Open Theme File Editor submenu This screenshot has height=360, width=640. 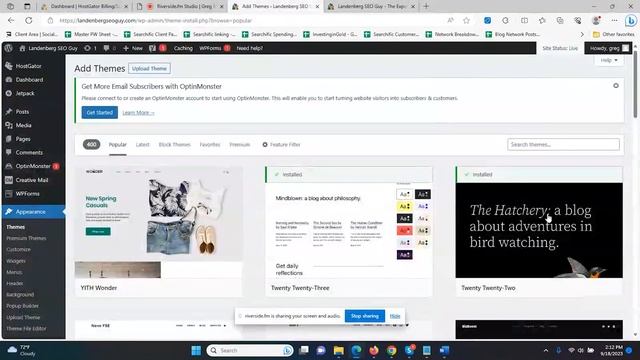click(26, 329)
